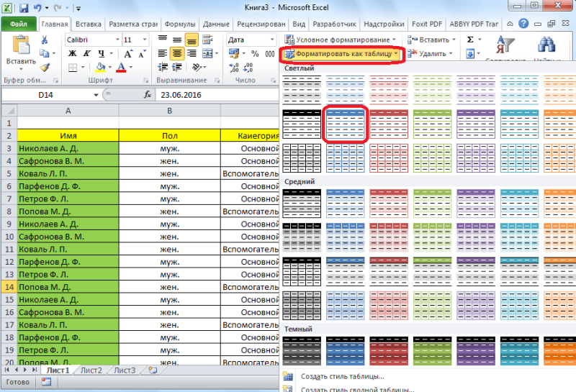Screen dimensions: 576x392
Task: Switch to the Вид ribbon tab
Action: click(299, 24)
